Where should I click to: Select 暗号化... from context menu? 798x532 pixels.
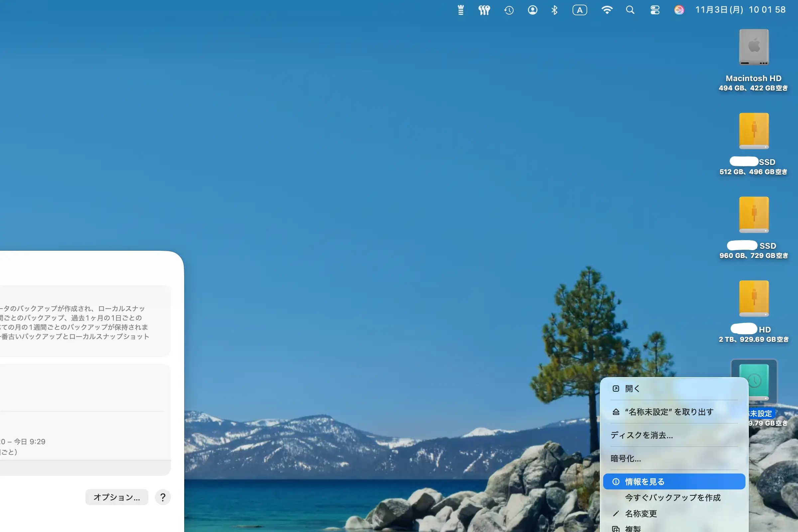tap(626, 459)
